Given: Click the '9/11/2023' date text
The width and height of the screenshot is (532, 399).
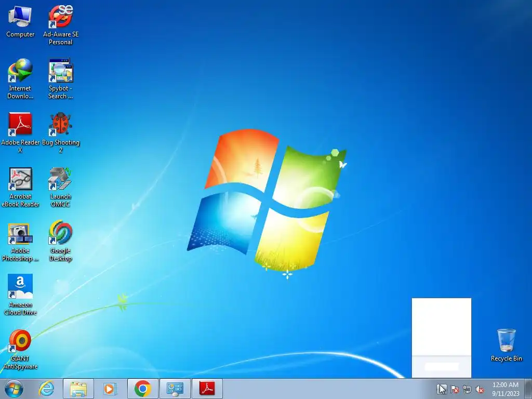Looking at the screenshot, I should click(x=506, y=394).
